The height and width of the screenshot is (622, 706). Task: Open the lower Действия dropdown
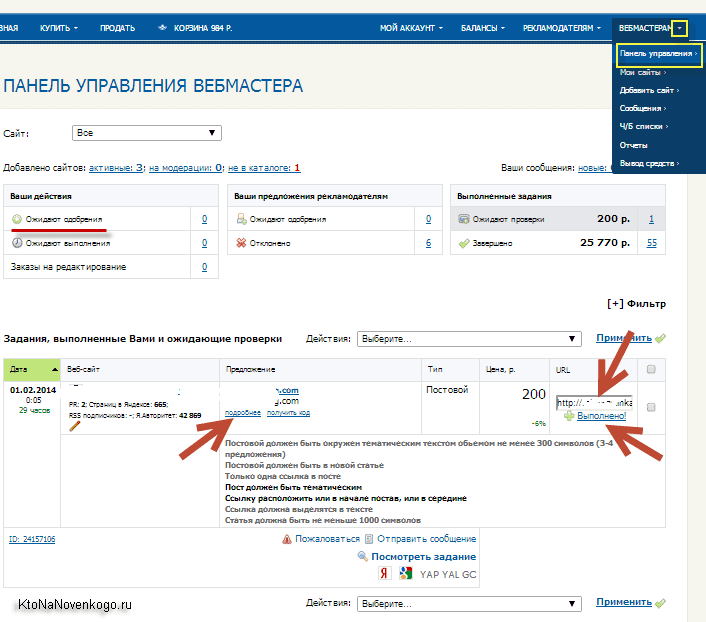pos(469,604)
